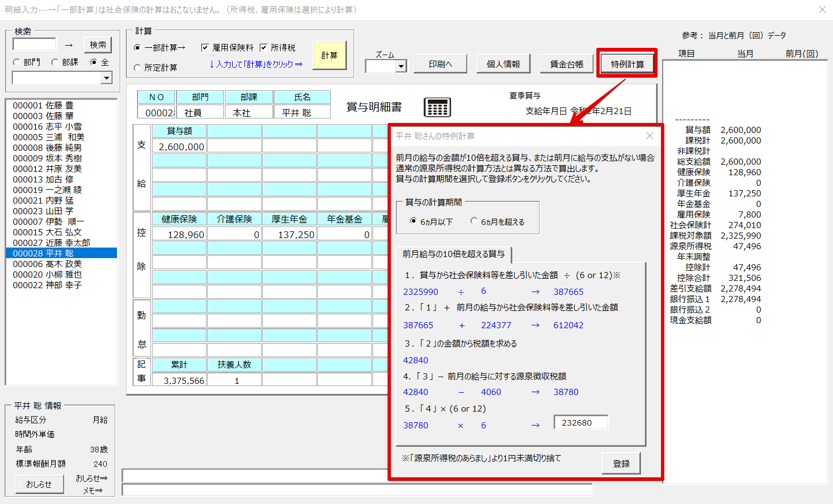The width and height of the screenshot is (833, 504).
Task: Close the 明細入力 window
Action: coord(822,9)
